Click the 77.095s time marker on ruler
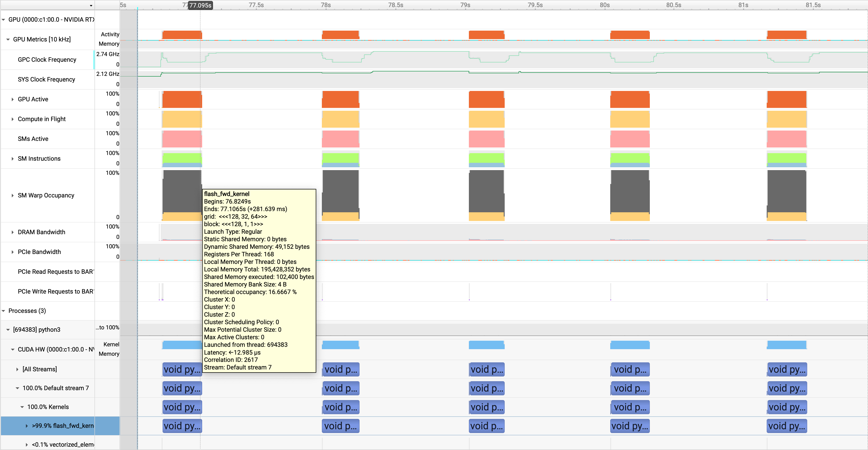868x450 pixels. pos(200,5)
